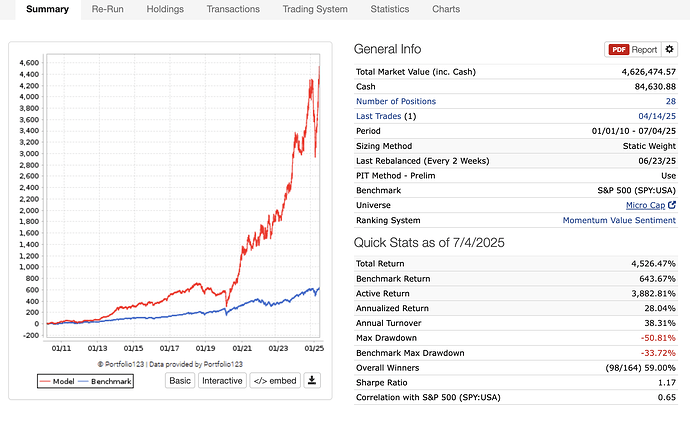Click the chart download icon
690x423 pixels.
pyautogui.click(x=312, y=380)
